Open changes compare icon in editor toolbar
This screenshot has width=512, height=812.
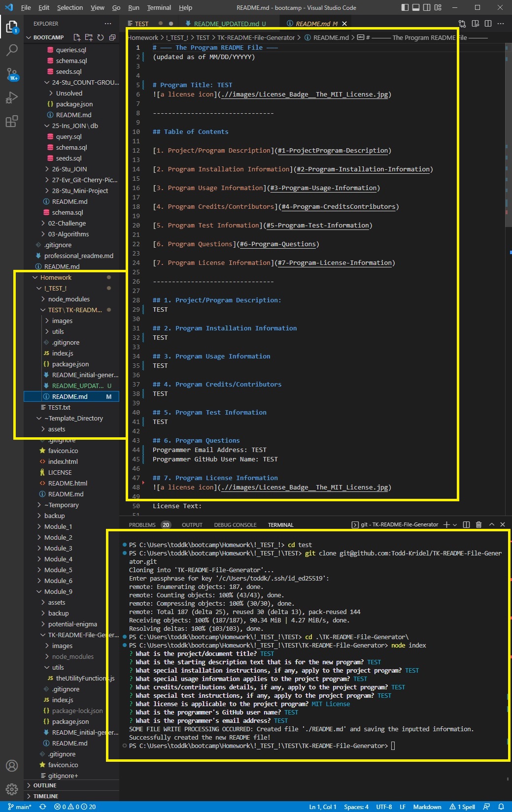(x=462, y=24)
